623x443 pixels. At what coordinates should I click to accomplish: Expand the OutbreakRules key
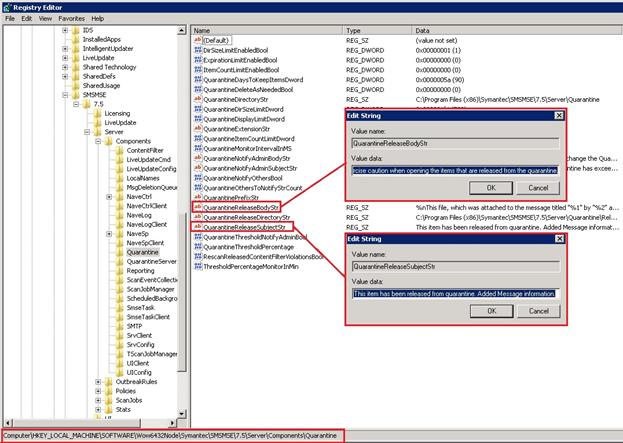(99, 381)
